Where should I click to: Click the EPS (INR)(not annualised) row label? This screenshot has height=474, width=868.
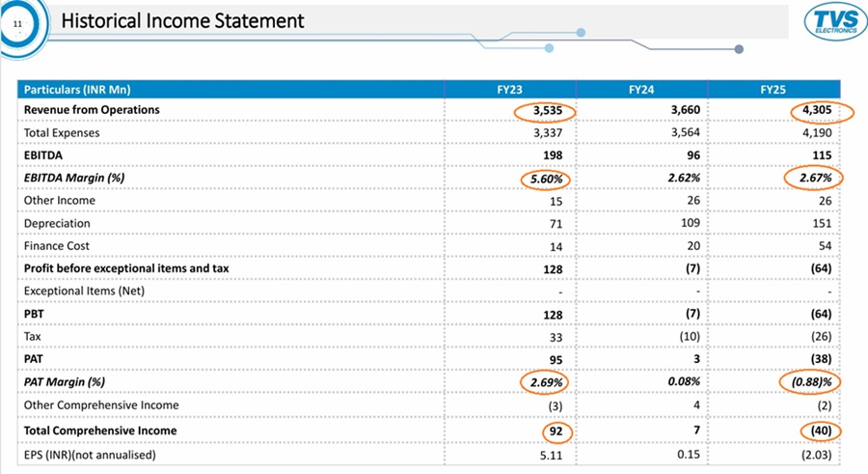pos(99,452)
